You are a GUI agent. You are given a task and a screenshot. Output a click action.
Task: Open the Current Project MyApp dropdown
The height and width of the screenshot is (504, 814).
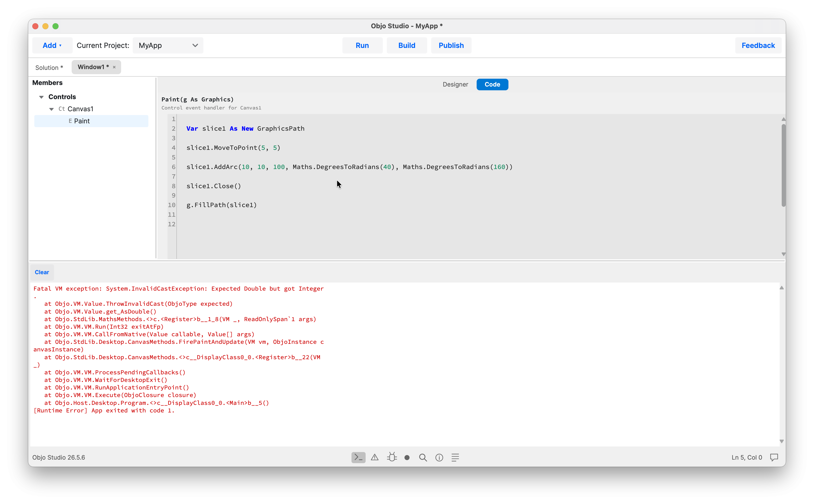pyautogui.click(x=168, y=45)
